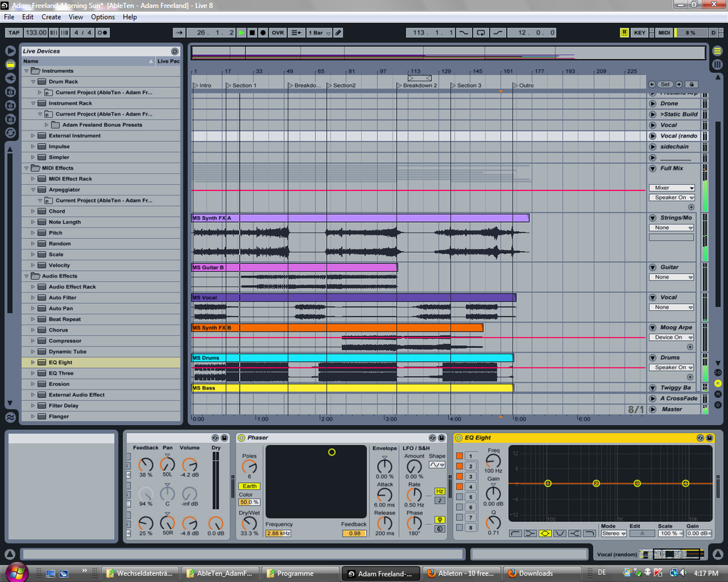The image size is (728, 582).
Task: Adjust the Phaser Dry/Wet knob
Action: coord(249,523)
